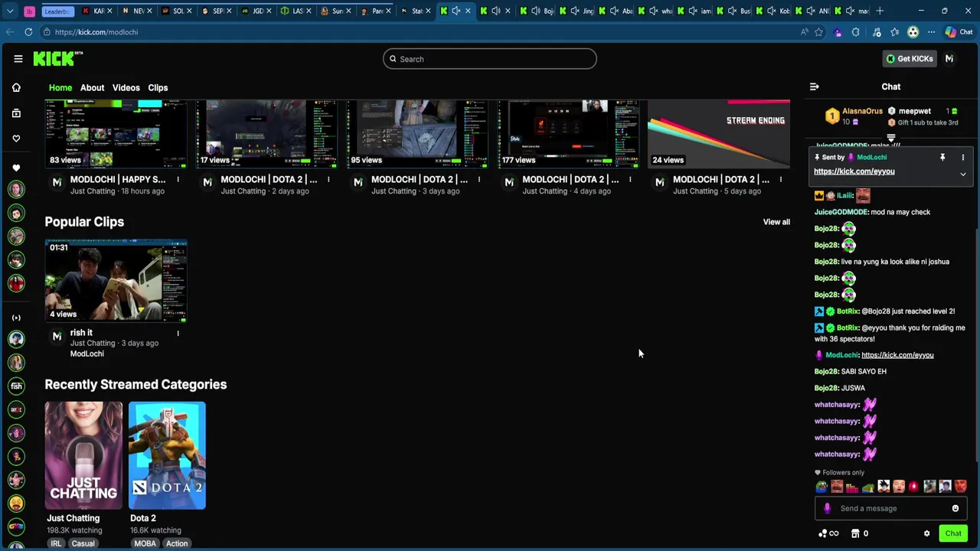Image resolution: width=980 pixels, height=551 pixels.
Task: Open pinned message three-dot options
Action: click(x=962, y=157)
